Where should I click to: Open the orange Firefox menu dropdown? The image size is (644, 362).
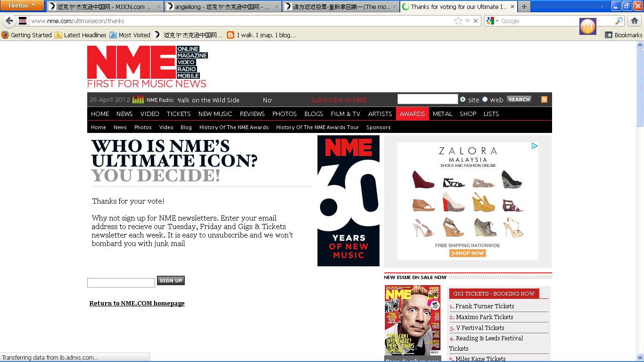pyautogui.click(x=21, y=6)
